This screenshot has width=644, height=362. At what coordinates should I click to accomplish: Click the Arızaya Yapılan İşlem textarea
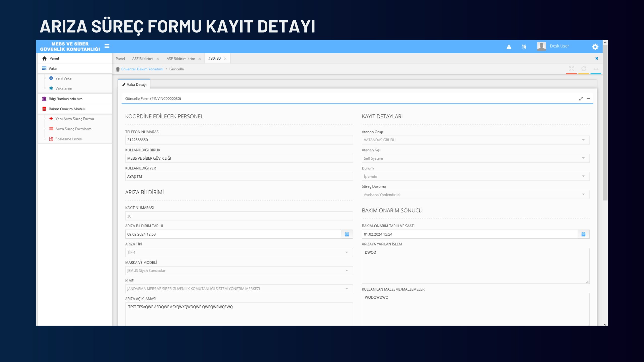pos(475,266)
